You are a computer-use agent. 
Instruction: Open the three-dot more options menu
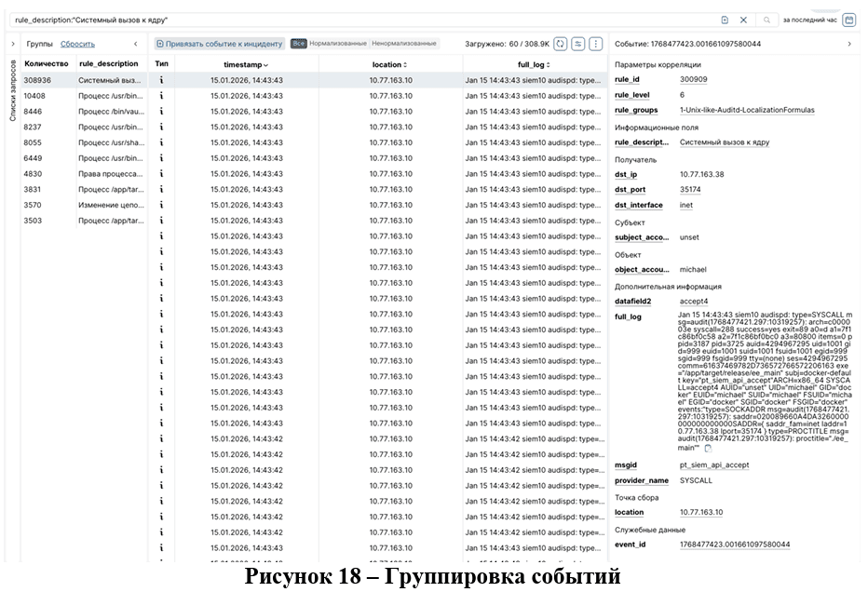[x=596, y=44]
